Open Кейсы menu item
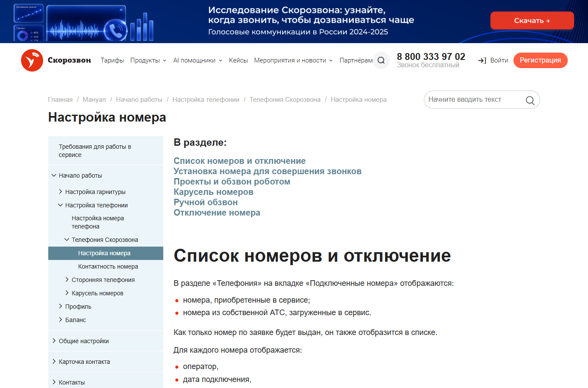This screenshot has width=588, height=388. [238, 60]
